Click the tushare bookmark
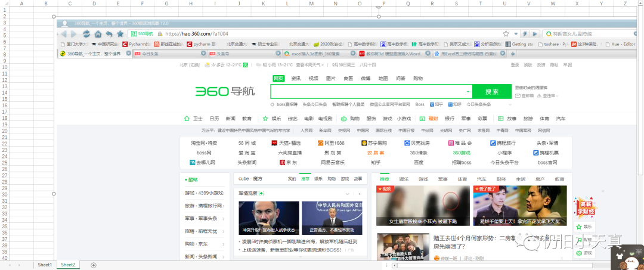Screen dimensions: 644x270 tap(552, 44)
